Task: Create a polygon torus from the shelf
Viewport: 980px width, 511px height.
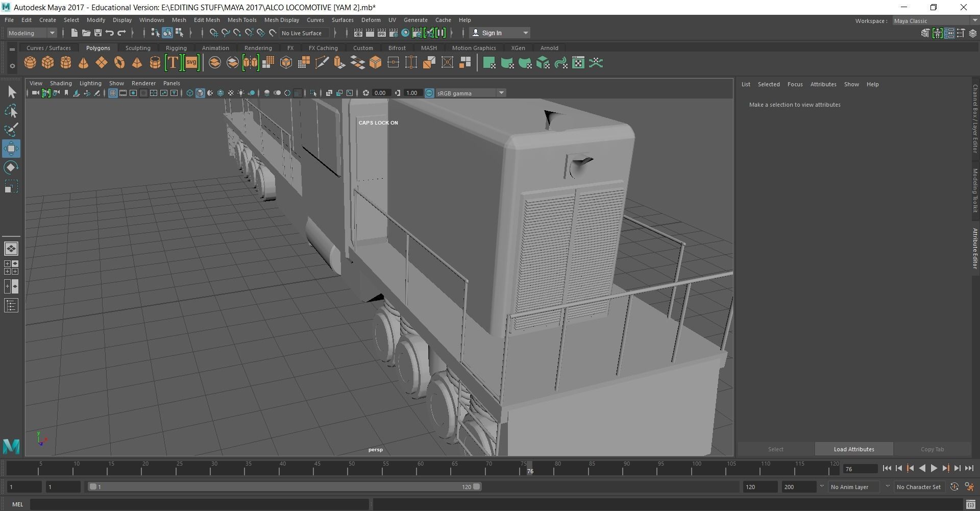Action: click(119, 63)
